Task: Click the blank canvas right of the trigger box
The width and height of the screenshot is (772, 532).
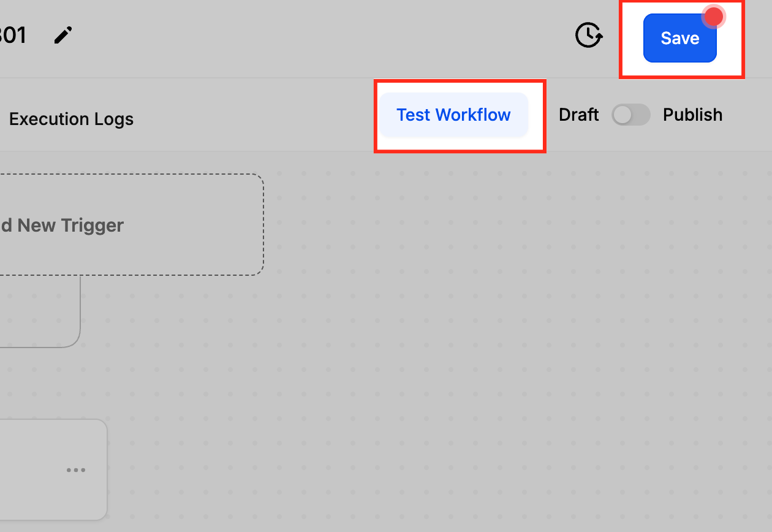Action: tap(429, 225)
